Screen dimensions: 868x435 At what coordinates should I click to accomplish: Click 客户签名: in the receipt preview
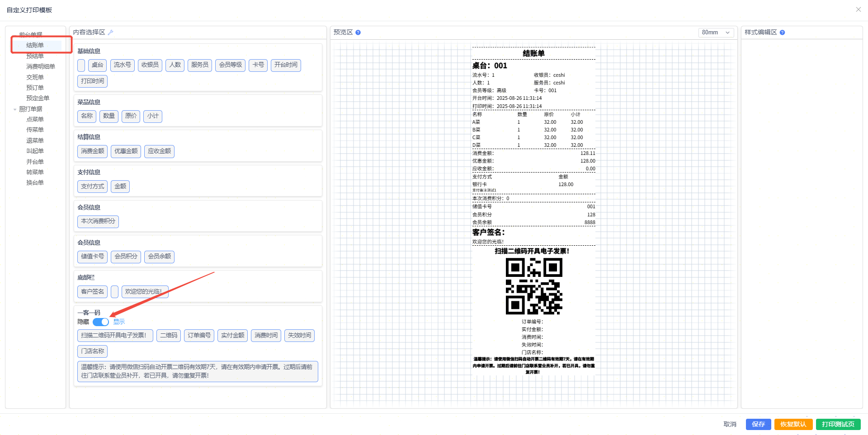coord(489,232)
